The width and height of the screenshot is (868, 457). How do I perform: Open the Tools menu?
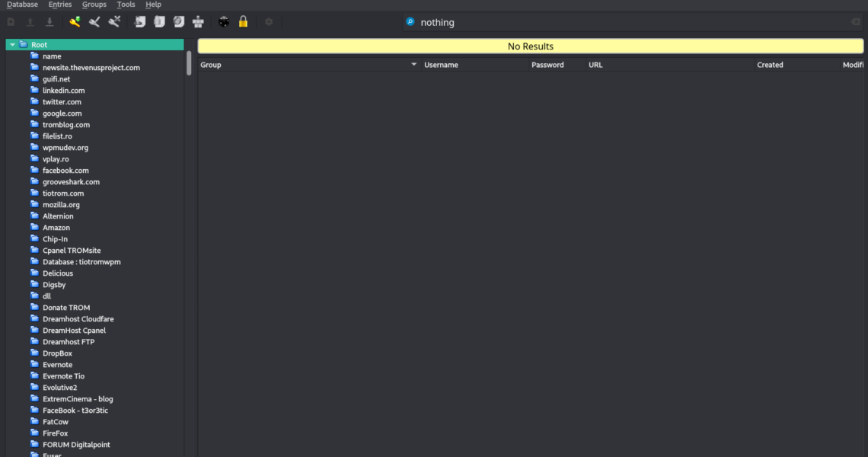[x=126, y=5]
